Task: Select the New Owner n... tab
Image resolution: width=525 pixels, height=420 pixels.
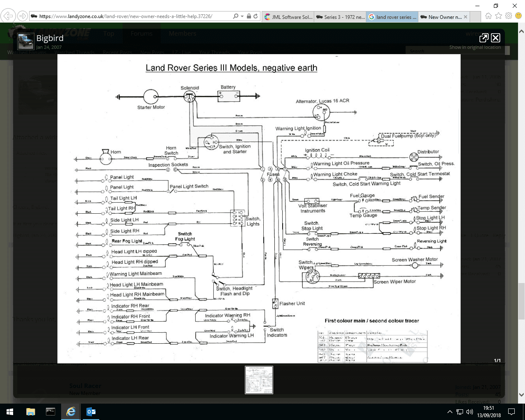Action: pos(441,17)
